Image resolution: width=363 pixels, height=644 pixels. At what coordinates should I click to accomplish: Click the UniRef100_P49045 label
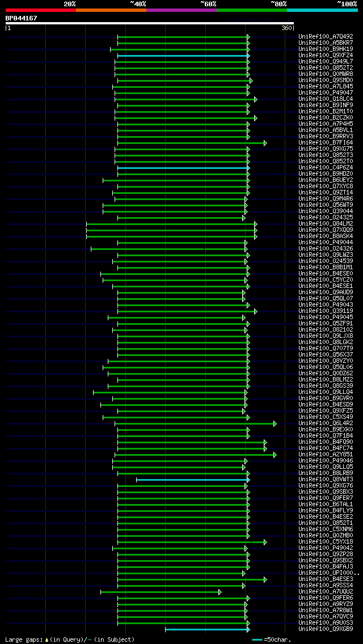pos(326,317)
